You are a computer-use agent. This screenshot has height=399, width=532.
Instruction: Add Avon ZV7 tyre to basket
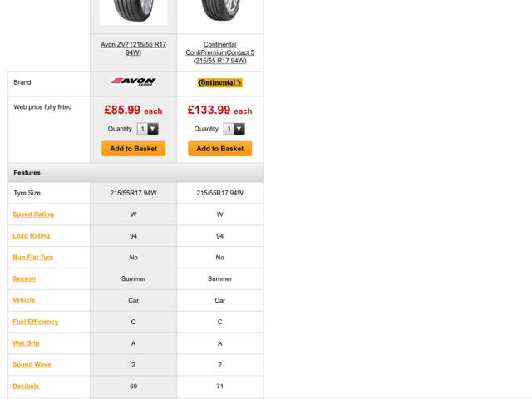[x=133, y=149]
